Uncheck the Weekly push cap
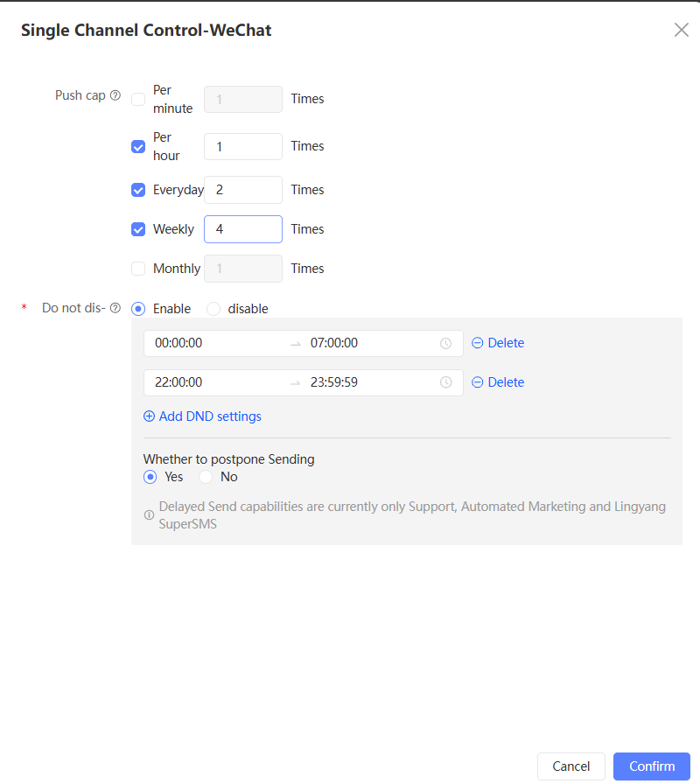700x784 pixels. [138, 229]
